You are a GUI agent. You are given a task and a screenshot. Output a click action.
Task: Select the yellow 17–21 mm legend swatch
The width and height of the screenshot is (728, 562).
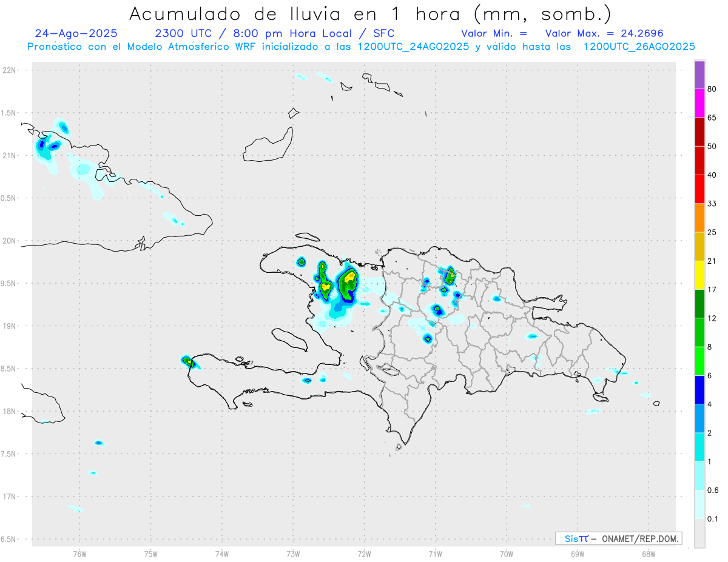coord(699,275)
